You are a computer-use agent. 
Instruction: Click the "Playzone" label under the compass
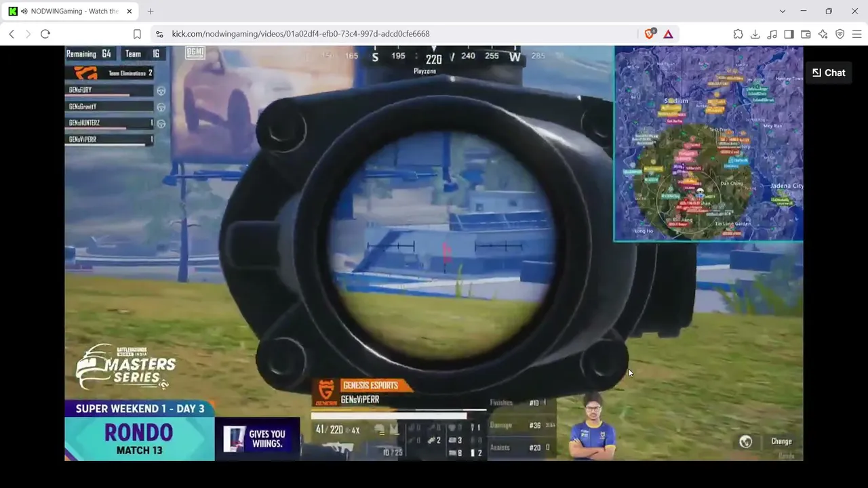425,71
